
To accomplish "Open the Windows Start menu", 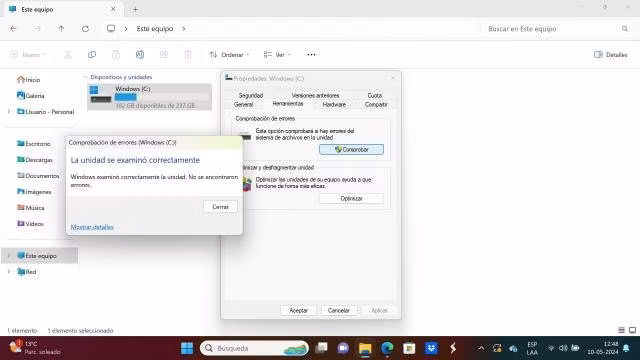I will [x=187, y=348].
